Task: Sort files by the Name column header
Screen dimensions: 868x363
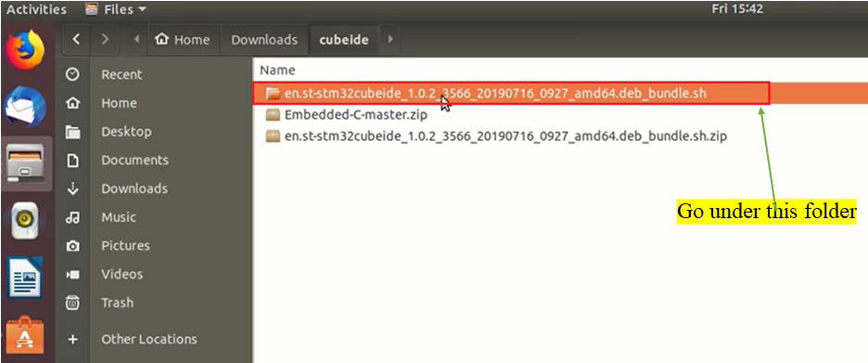Action: [277, 71]
